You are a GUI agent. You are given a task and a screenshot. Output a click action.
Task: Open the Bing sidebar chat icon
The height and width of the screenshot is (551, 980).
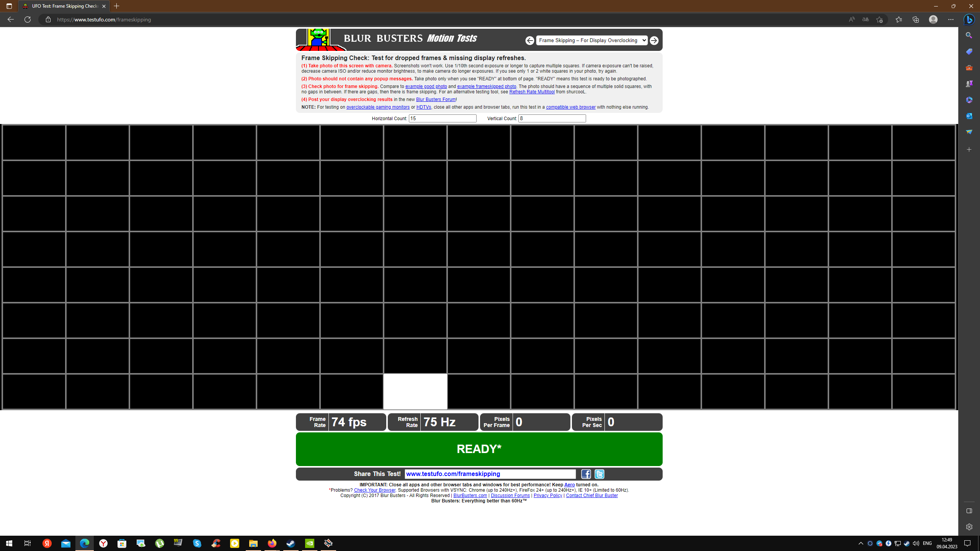(x=969, y=20)
